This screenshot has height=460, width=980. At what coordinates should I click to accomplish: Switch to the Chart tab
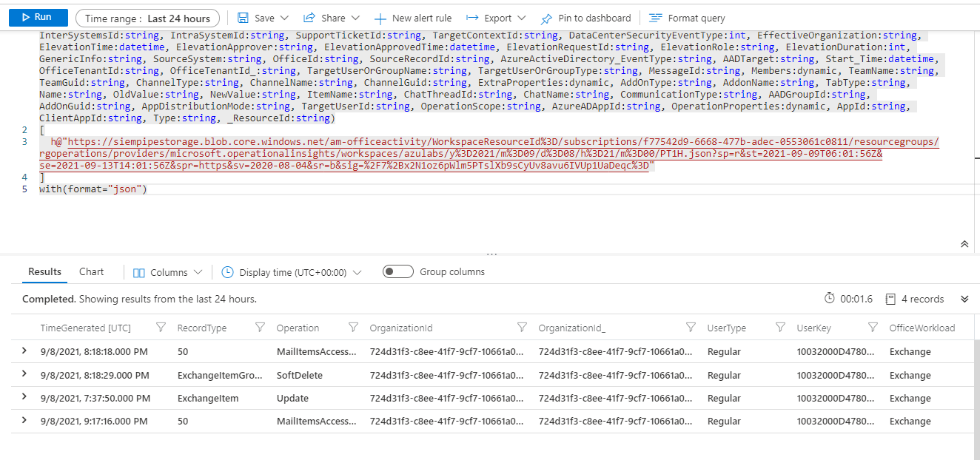92,271
